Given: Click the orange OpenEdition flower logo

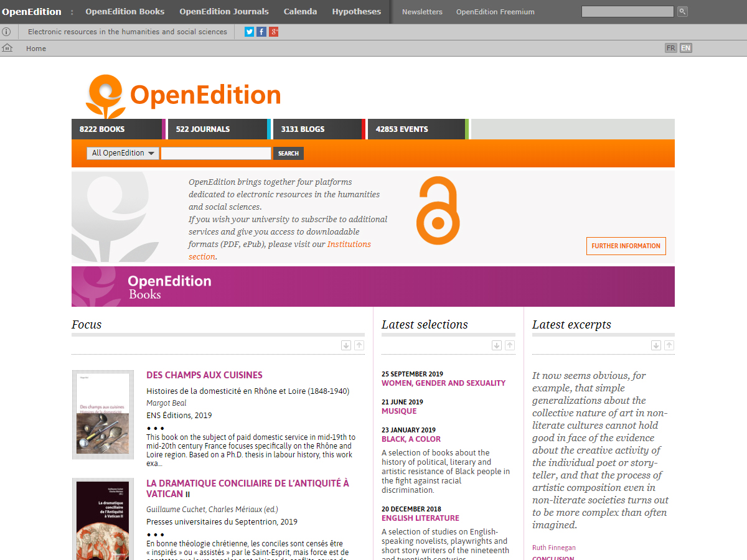Looking at the screenshot, I should click(x=105, y=96).
